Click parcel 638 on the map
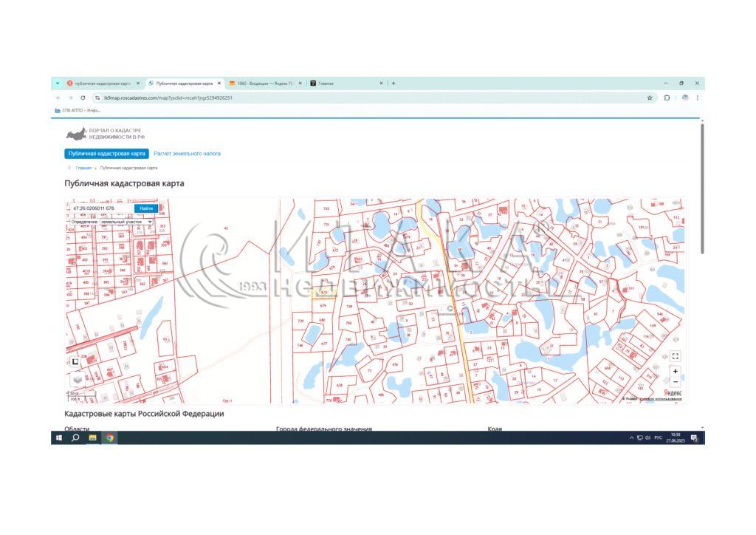Viewport: 756px width, 535px height. [340, 386]
